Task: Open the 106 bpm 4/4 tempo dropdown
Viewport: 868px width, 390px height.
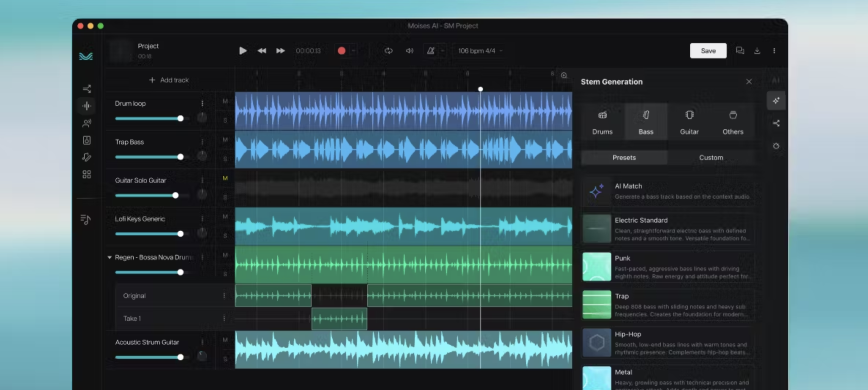Action: coord(480,51)
